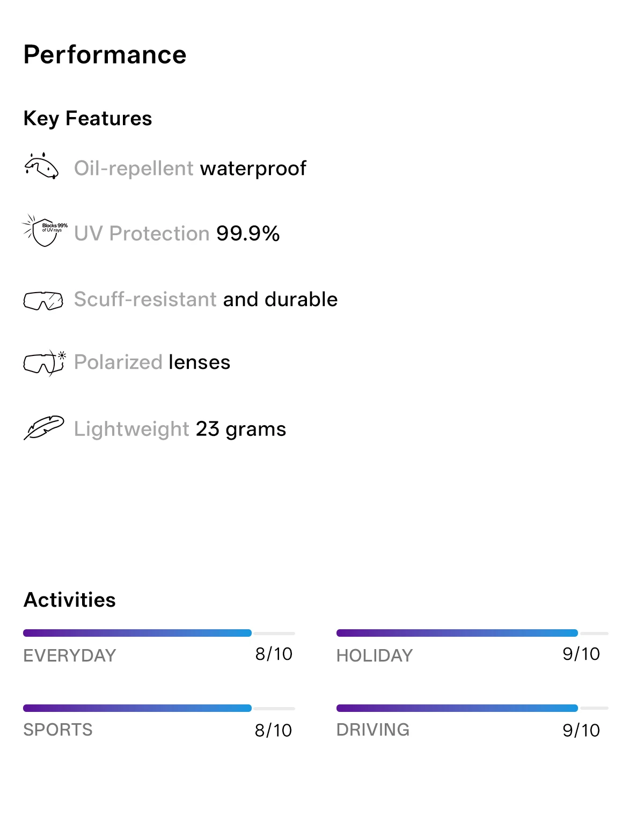644x815 pixels.
Task: Click the SPORTS 8/10 rating
Action: pyautogui.click(x=274, y=730)
